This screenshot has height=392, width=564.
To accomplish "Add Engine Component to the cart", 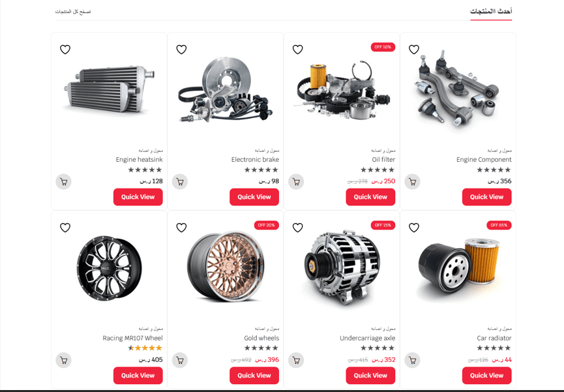I will pos(413,182).
